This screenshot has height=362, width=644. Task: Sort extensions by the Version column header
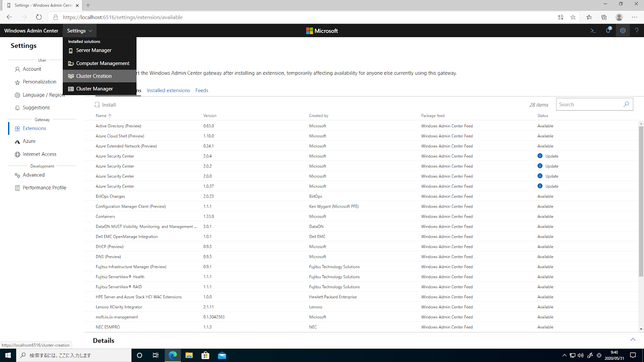(x=210, y=115)
